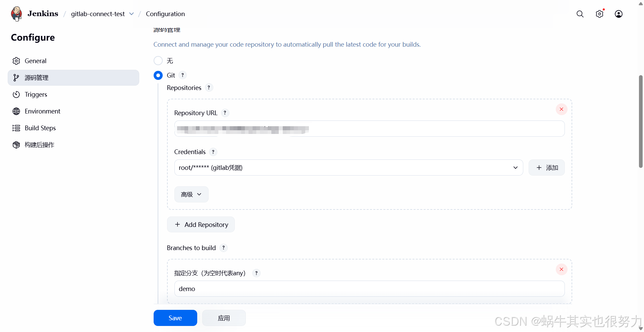
Task: Click the Save button
Action: click(x=175, y=318)
